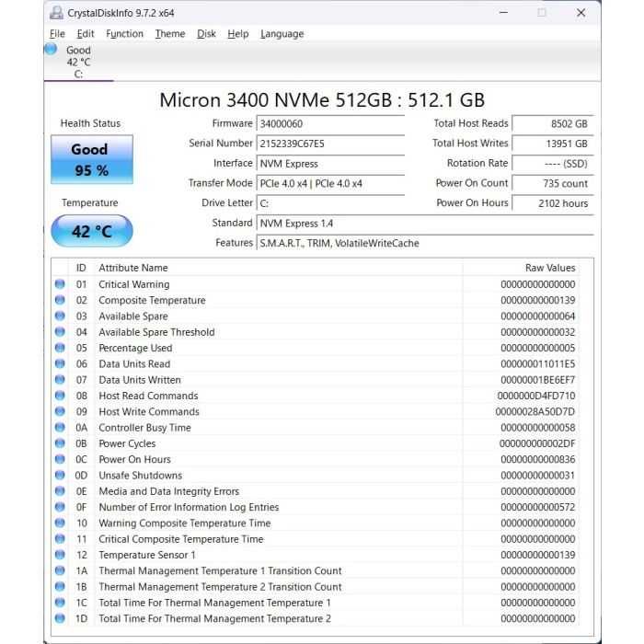Click the CrystalDiskInfo app icon in title bar

[x=56, y=13]
